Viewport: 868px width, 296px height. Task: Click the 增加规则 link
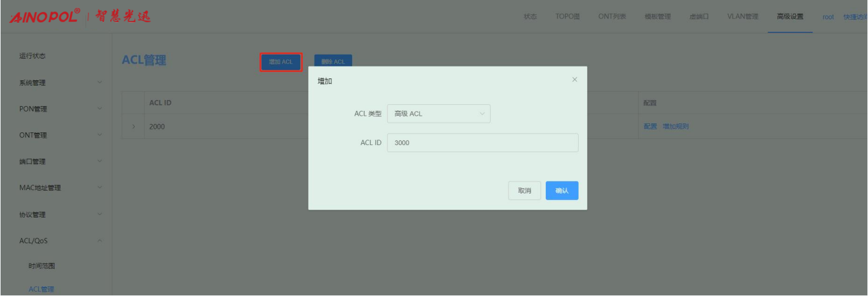coord(675,126)
